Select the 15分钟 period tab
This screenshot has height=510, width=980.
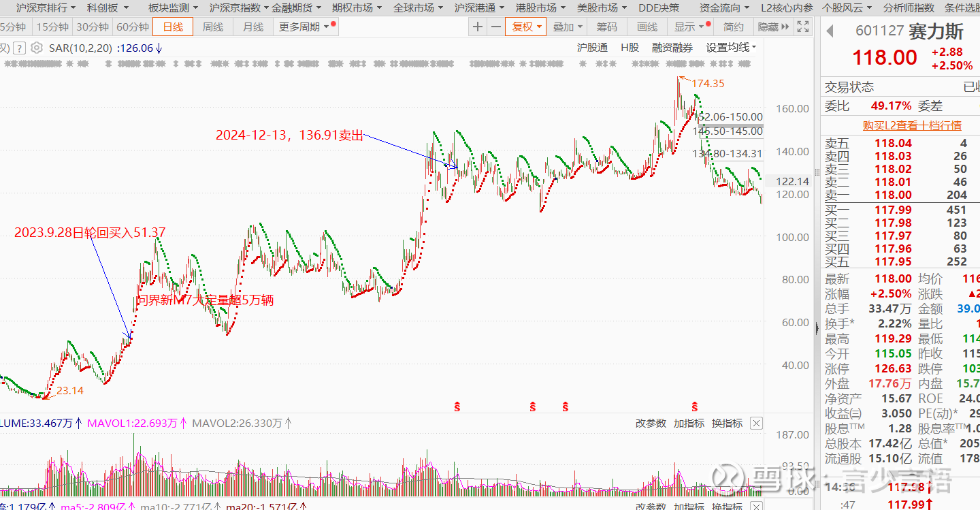[x=52, y=27]
